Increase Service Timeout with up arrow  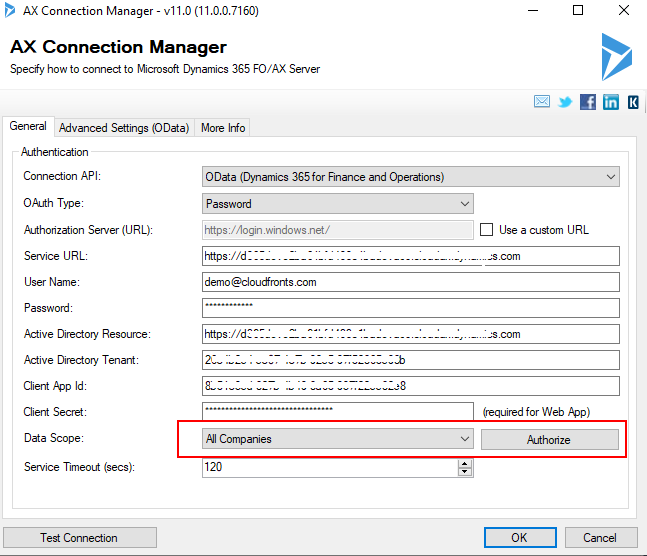[x=465, y=463]
